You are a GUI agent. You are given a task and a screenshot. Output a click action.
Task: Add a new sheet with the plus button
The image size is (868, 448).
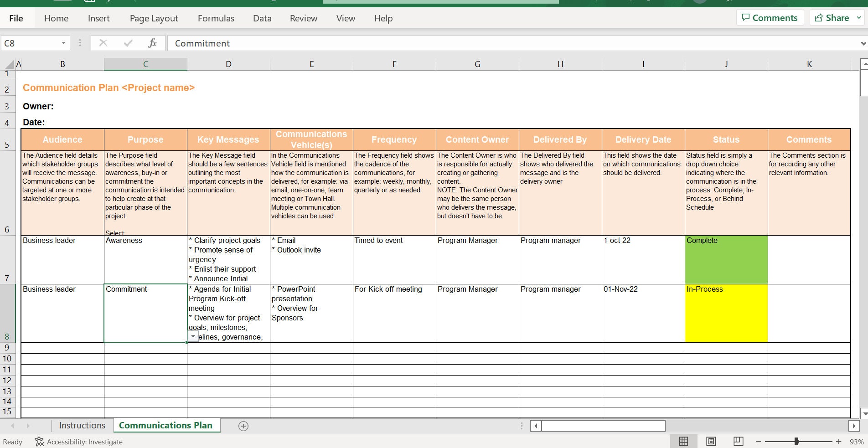tap(243, 426)
